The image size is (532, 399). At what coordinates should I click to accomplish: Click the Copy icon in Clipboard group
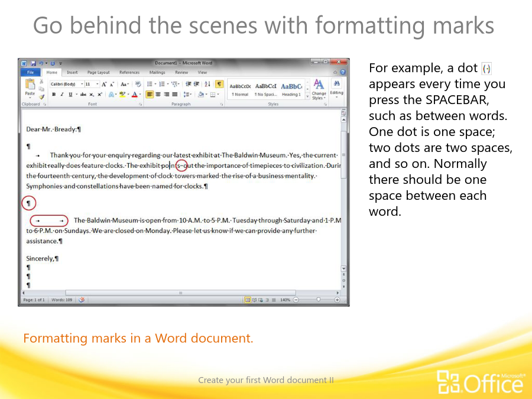[41, 89]
